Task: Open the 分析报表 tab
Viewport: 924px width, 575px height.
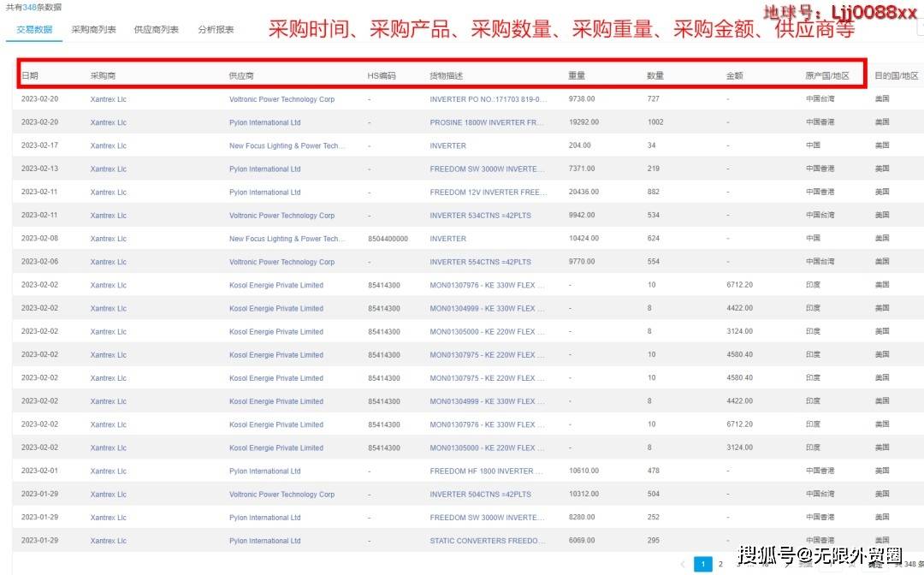Action: point(216,29)
